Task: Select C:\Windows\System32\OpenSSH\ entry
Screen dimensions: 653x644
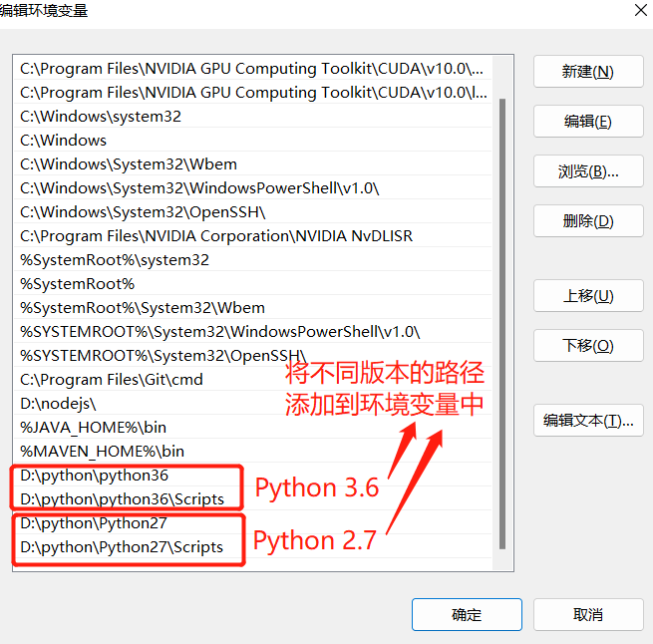Action: (253, 212)
